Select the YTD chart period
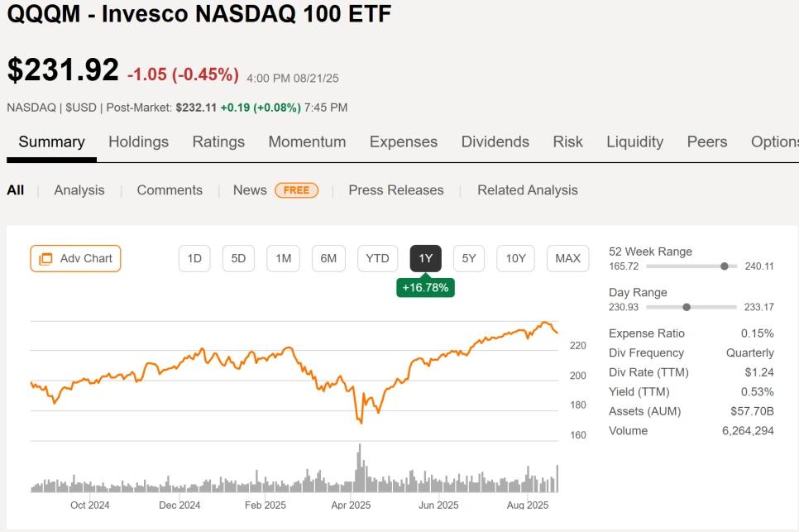Screen dimensions: 799x532 click(377, 258)
